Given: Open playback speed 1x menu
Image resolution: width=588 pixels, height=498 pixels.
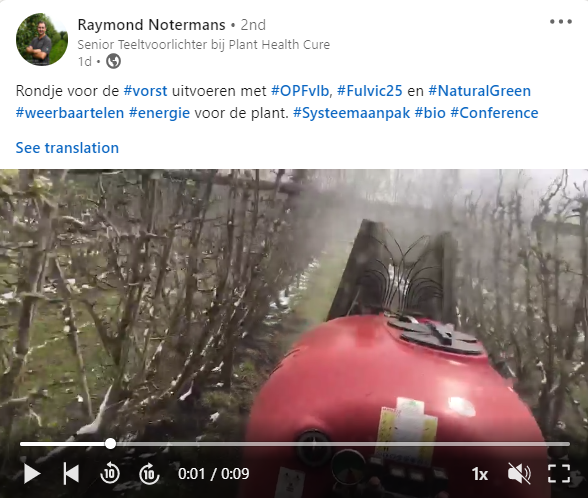Looking at the screenshot, I should point(480,474).
